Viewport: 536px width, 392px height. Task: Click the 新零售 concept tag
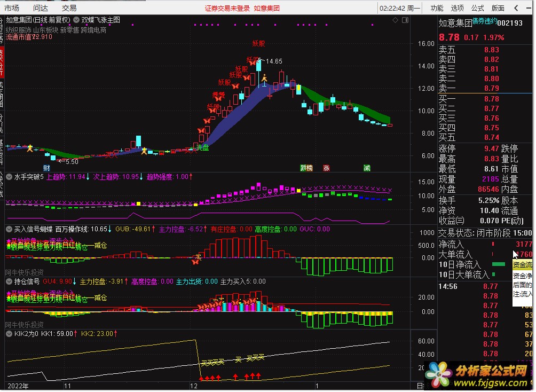tap(70, 30)
